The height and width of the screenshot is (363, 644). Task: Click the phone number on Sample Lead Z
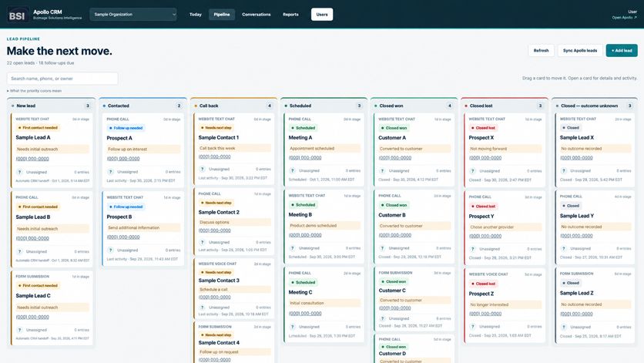point(577,314)
